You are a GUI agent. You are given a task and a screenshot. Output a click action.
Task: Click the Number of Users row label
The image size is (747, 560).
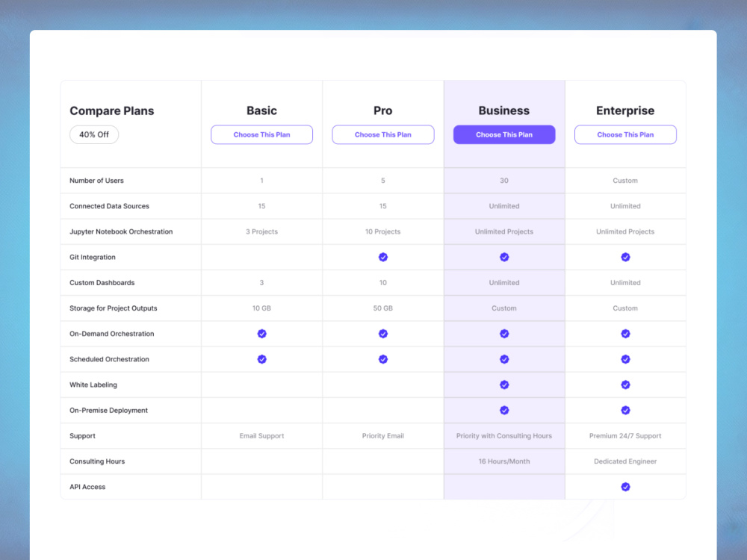(96, 181)
